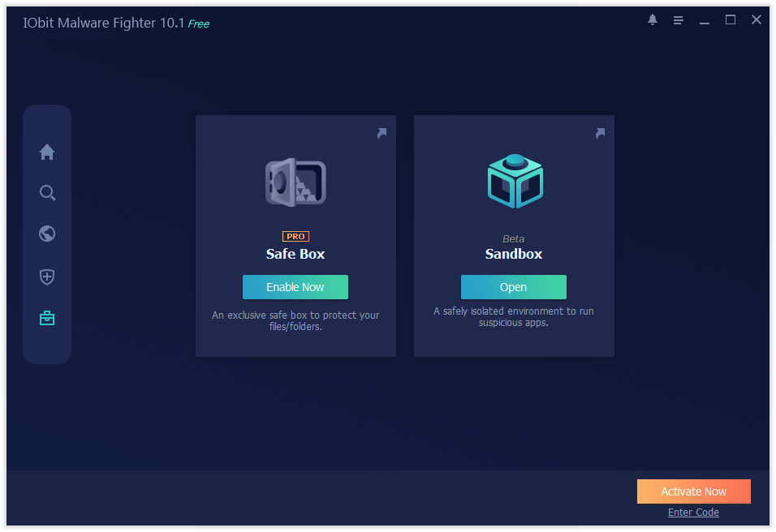
Task: Open the Scan section via magnifier icon
Action: click(x=47, y=193)
